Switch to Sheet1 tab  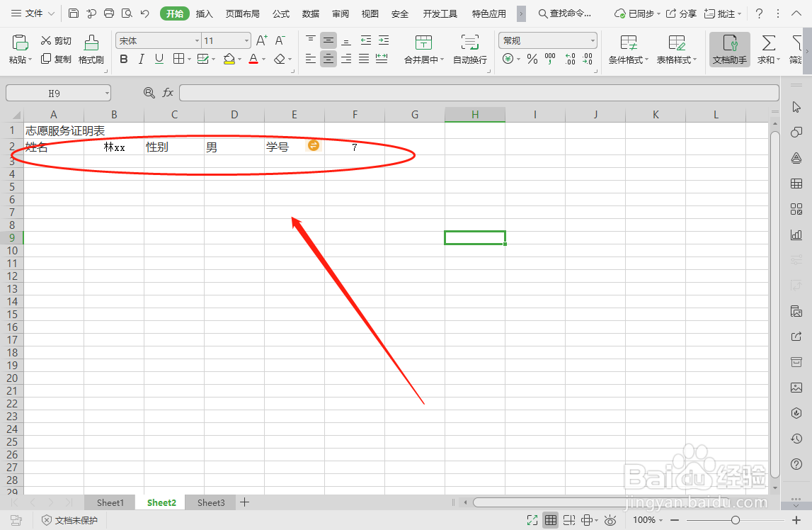[x=110, y=502]
